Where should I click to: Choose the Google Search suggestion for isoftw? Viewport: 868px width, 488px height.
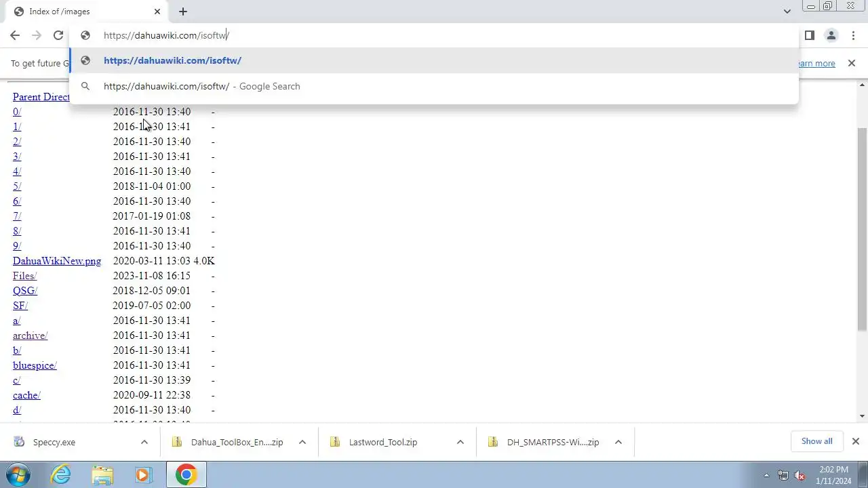[434, 86]
